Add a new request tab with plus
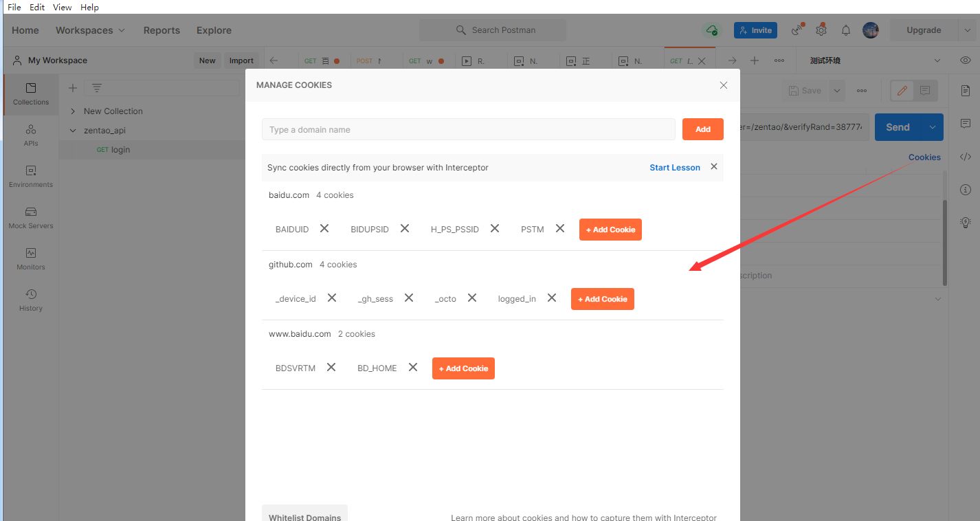This screenshot has height=521, width=980. [x=755, y=60]
